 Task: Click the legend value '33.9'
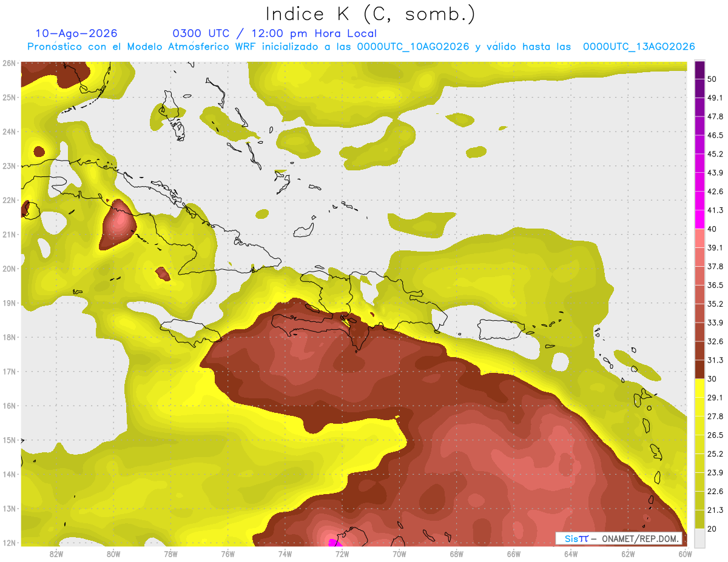tap(715, 323)
